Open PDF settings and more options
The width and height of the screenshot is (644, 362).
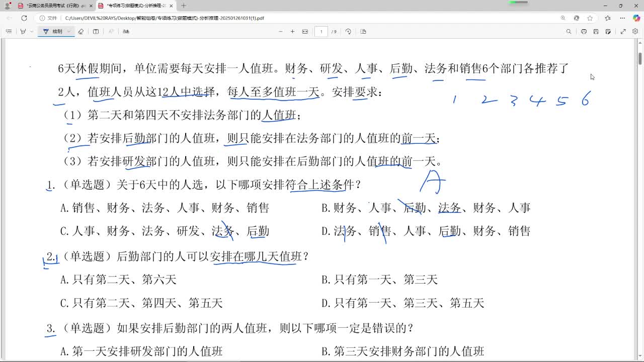click(635, 31)
